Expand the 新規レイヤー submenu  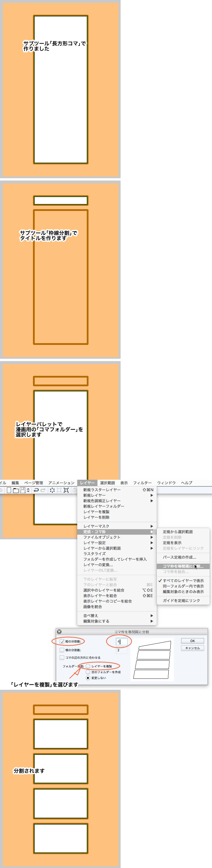point(117,495)
